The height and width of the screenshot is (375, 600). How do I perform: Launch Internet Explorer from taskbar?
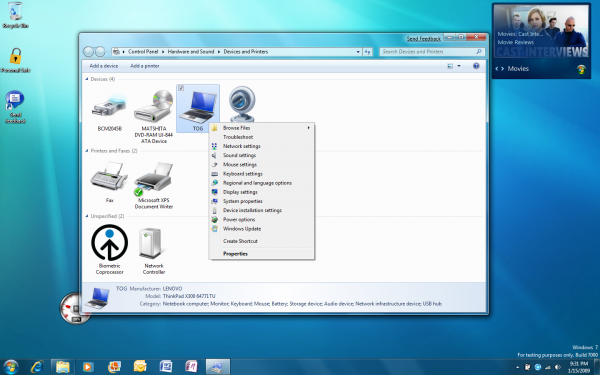37,367
